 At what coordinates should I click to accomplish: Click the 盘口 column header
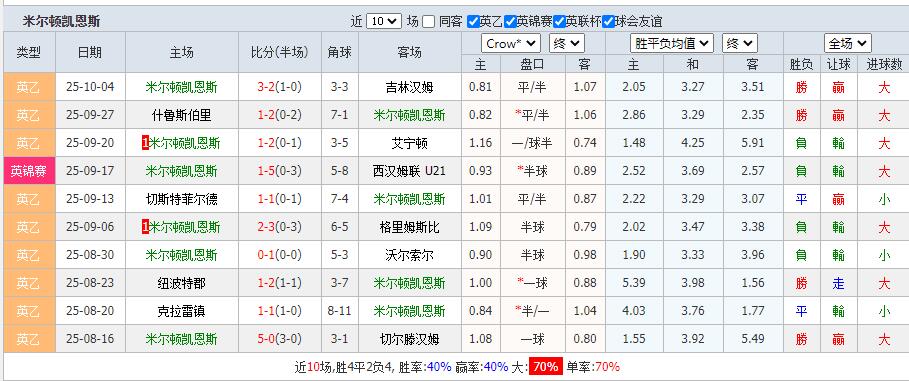(x=532, y=64)
